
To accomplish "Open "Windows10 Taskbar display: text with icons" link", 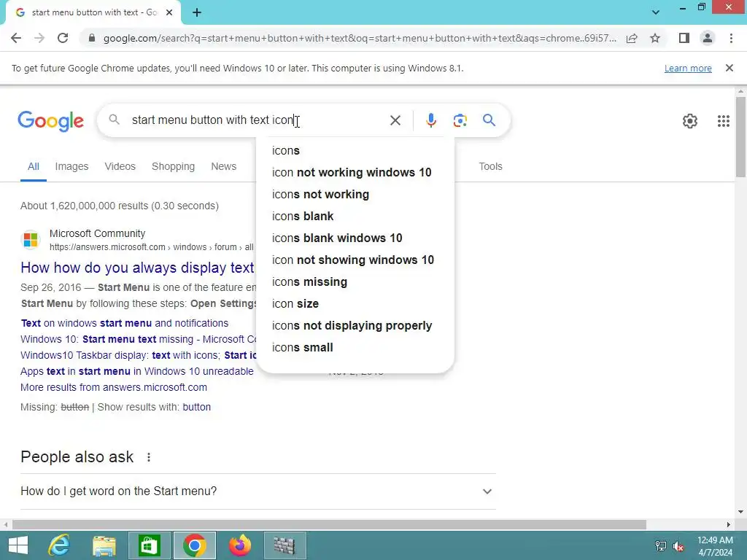I will [x=138, y=355].
